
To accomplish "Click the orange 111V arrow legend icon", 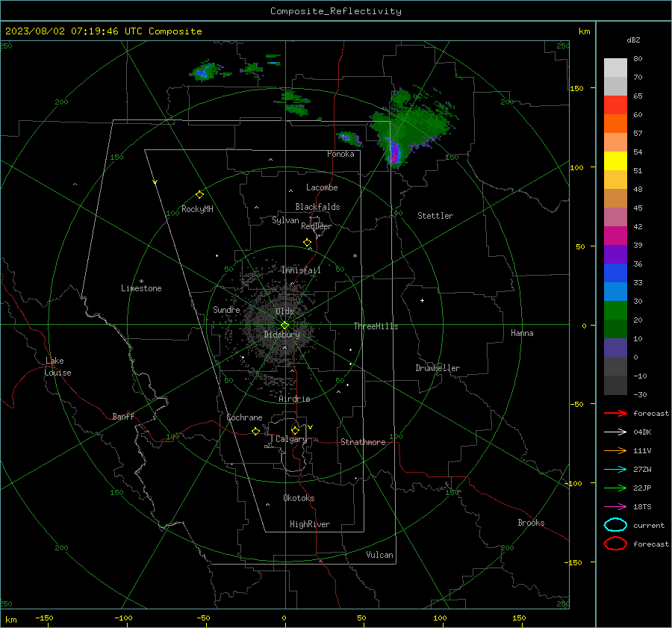I will point(615,450).
